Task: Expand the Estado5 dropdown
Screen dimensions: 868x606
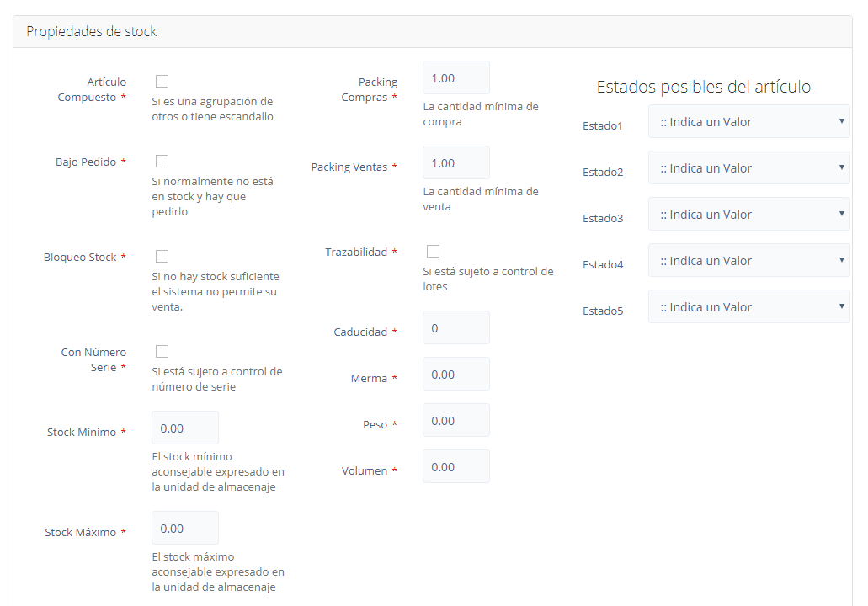Action: pyautogui.click(x=748, y=306)
